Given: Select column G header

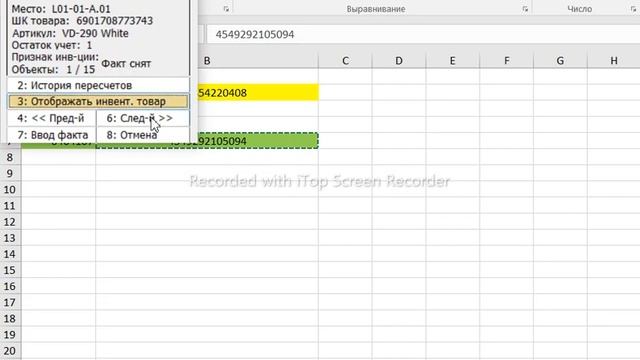Looking at the screenshot, I should (x=560, y=61).
